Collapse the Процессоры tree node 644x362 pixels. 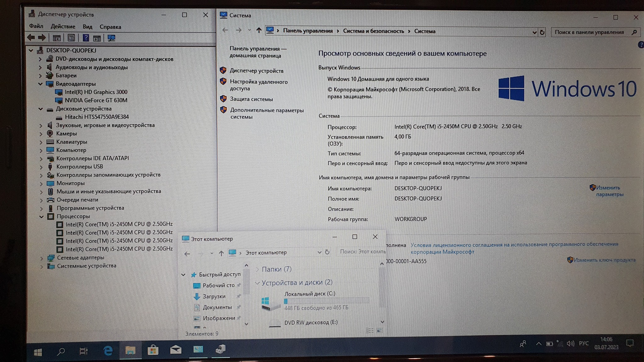(x=41, y=217)
